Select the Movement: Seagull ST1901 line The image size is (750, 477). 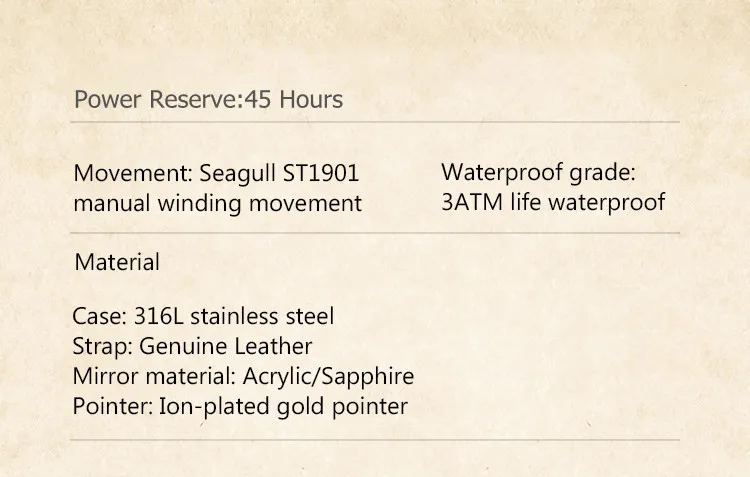pyautogui.click(x=216, y=173)
